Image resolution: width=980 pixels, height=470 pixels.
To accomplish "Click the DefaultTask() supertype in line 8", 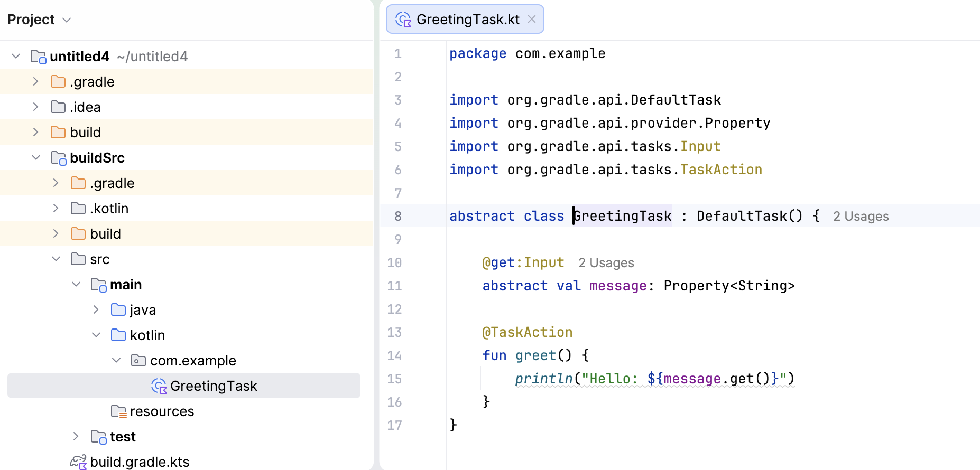I will 750,216.
